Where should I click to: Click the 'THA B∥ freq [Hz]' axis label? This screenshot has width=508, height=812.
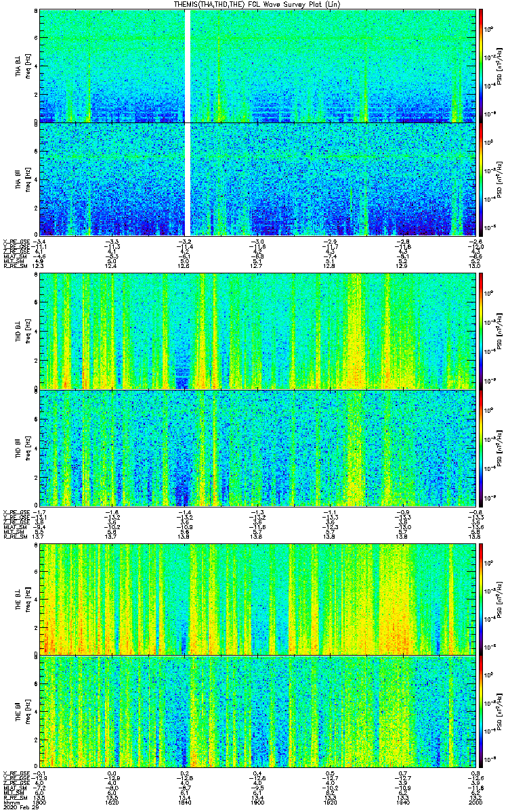[23, 179]
